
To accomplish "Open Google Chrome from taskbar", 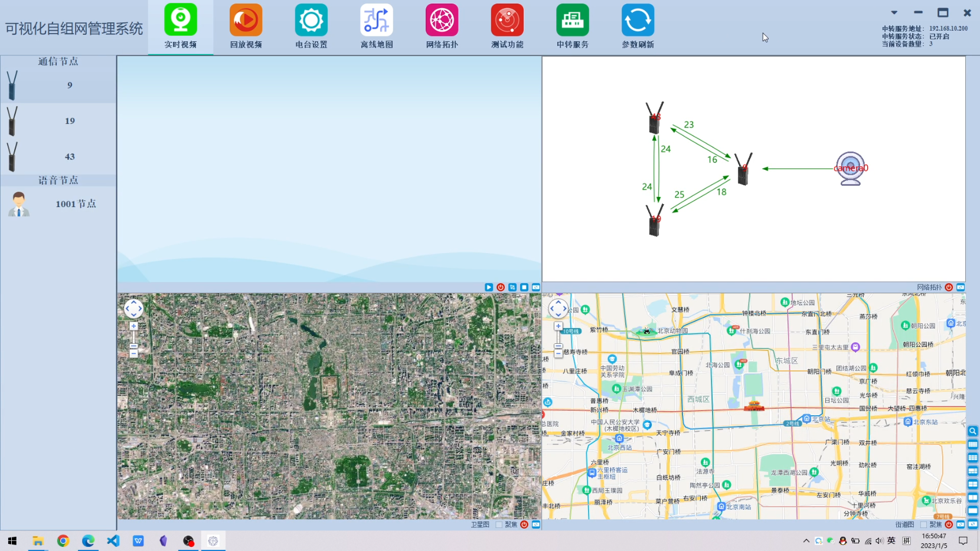I will (x=63, y=541).
